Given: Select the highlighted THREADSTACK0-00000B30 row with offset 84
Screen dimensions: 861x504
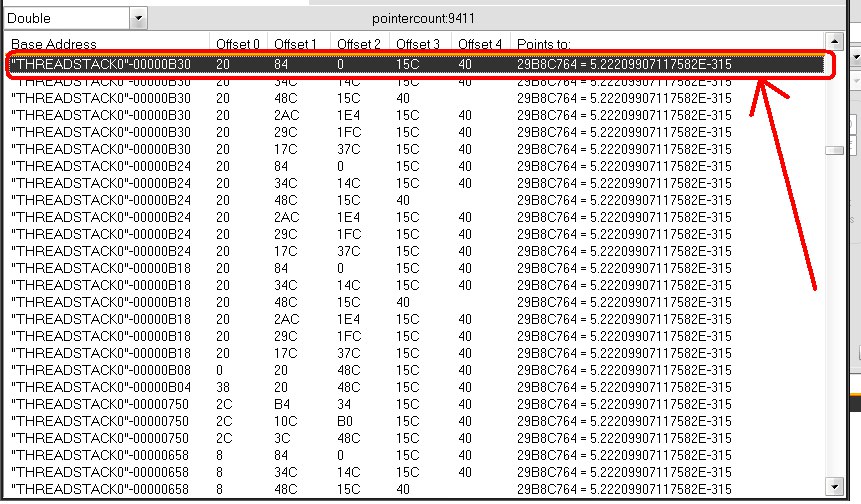Looking at the screenshot, I should [x=400, y=64].
